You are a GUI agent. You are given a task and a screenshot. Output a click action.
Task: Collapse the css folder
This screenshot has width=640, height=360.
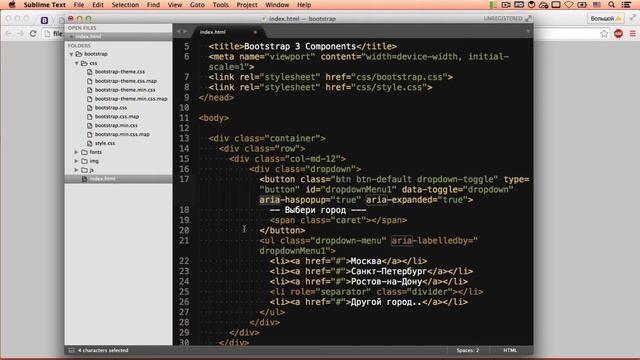click(77, 63)
